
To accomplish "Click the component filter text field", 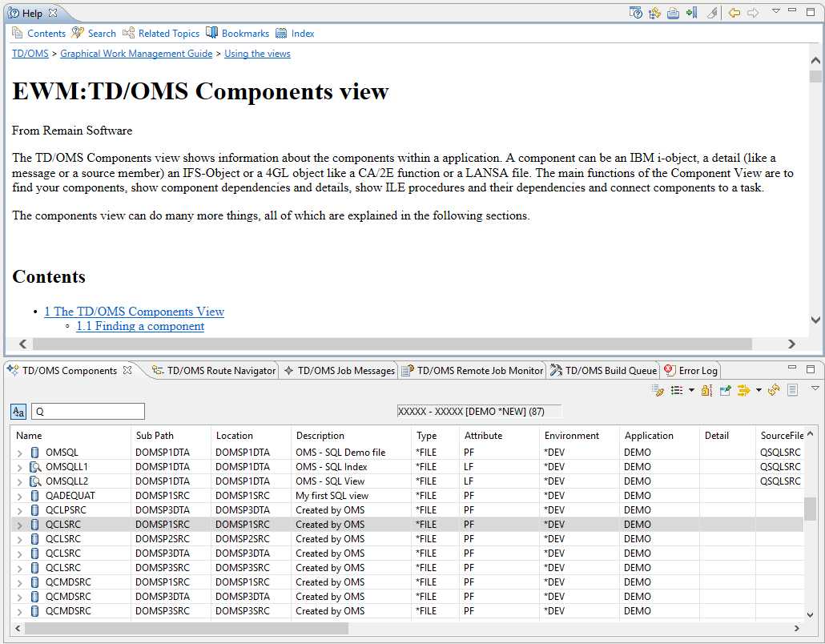I will coord(88,412).
